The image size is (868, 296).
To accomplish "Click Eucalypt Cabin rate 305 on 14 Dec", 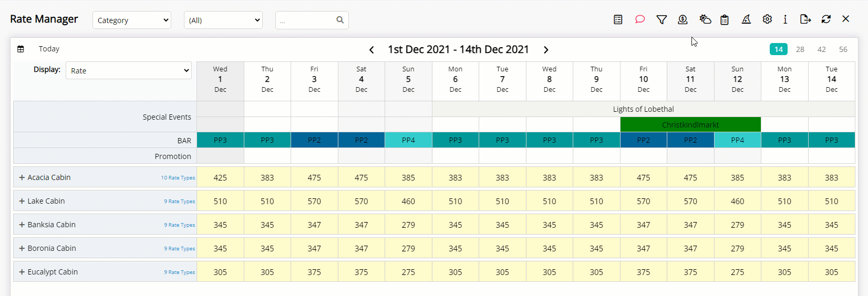I will point(831,272).
